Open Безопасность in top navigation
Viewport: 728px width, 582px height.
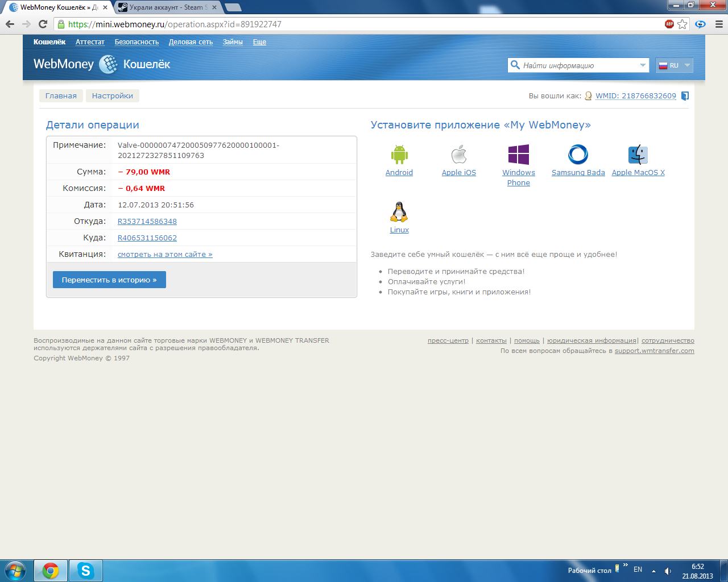click(136, 42)
